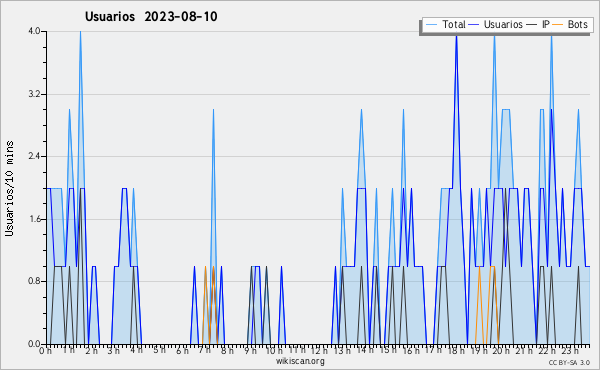The image size is (600, 370).
Task: Click the '2.4' y-axis label
Action: (x=34, y=156)
